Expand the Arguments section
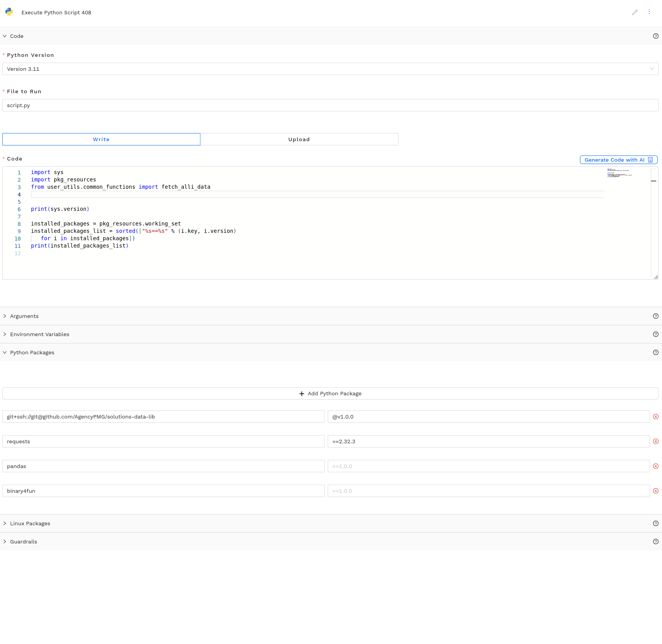662x644 pixels. pos(24,316)
